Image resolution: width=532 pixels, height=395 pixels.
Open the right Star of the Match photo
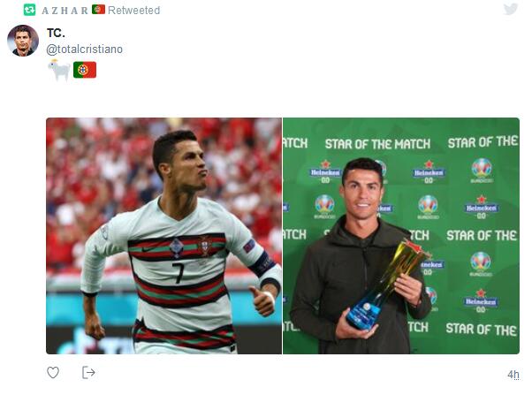[401, 236]
